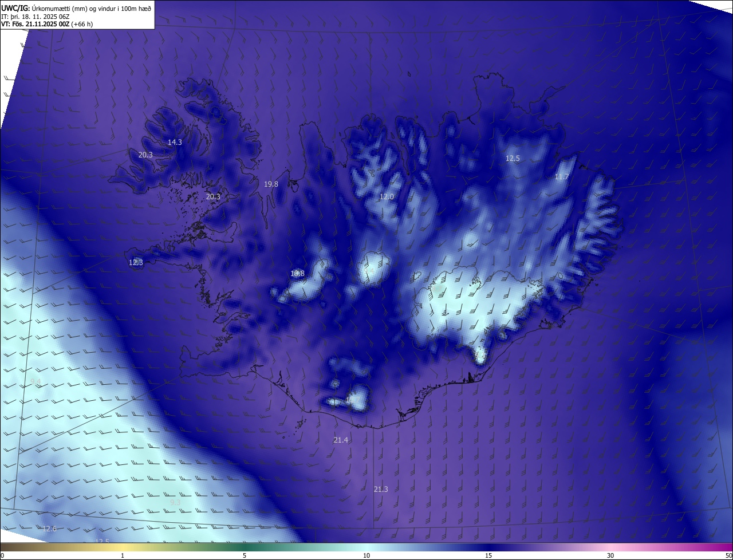Screen dimensions: 733x560
Task: Click the '5' tick on the color scale
Action: (245, 555)
